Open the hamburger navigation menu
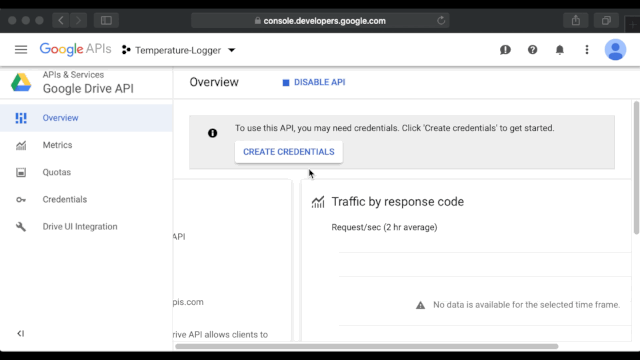This screenshot has width=640, height=360. (x=21, y=50)
